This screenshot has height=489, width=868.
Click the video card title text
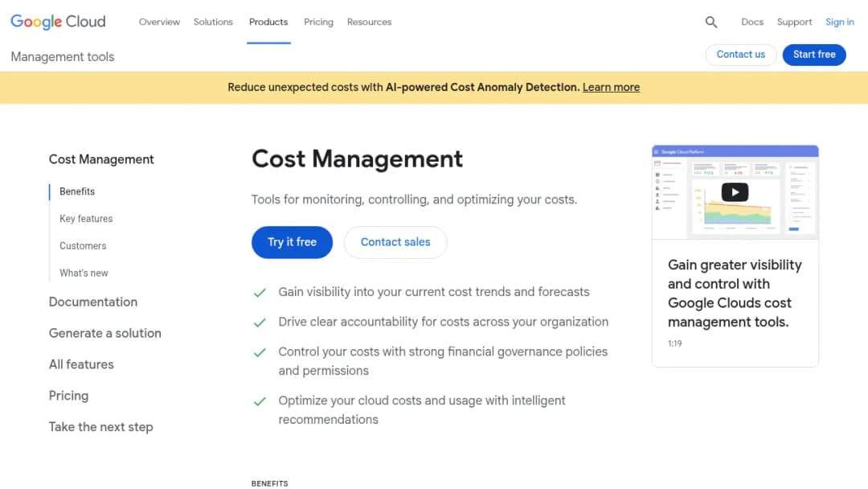[x=735, y=294]
